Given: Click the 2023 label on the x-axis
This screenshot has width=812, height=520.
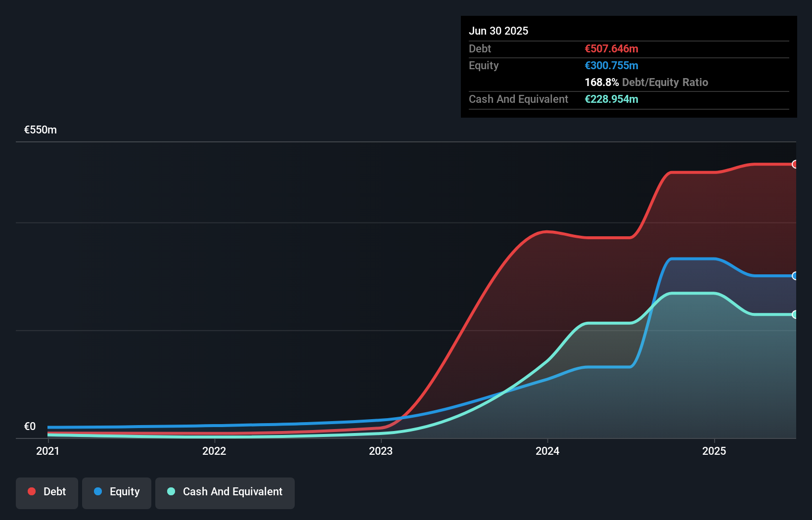Looking at the screenshot, I should tap(381, 451).
